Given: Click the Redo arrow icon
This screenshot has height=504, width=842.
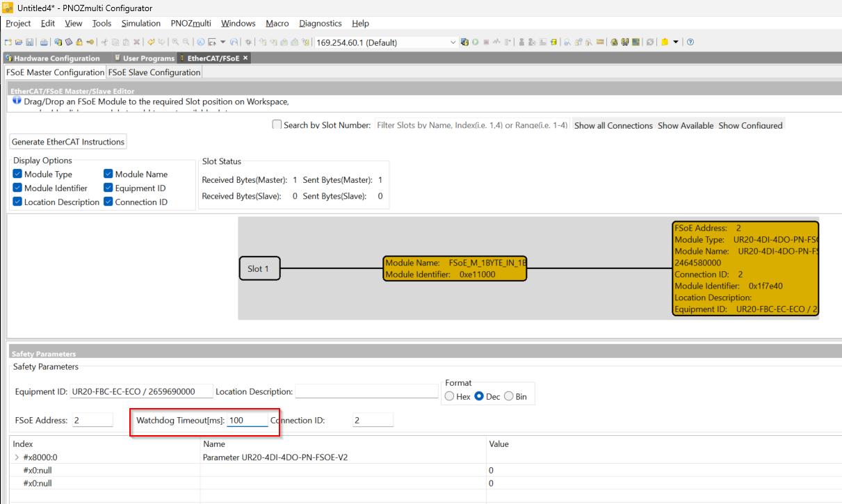Looking at the screenshot, I should click(163, 42).
